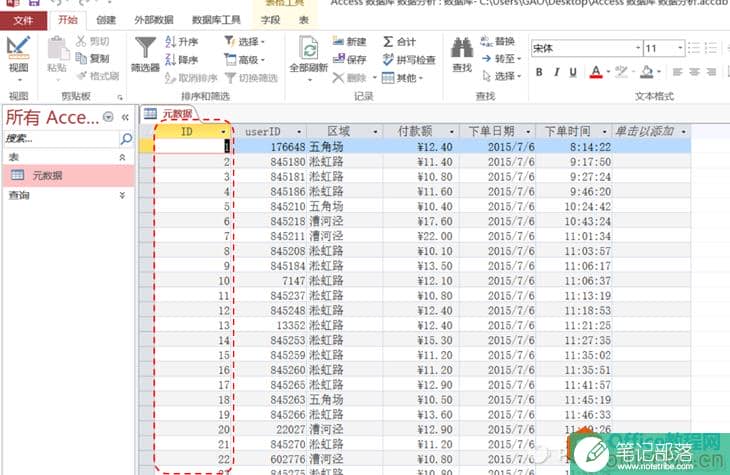Open the font color dropdown arrow
This screenshot has height=475, width=730.
click(x=608, y=72)
